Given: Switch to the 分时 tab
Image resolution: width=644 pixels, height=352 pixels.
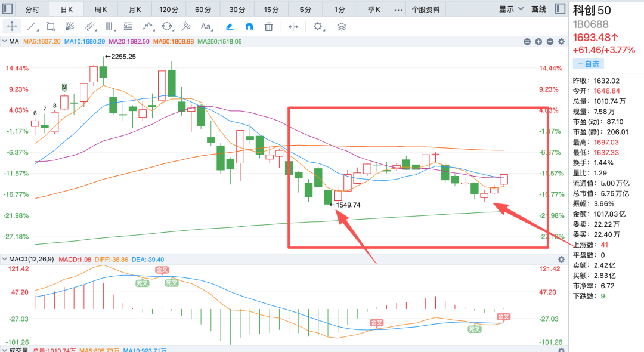Looking at the screenshot, I should pyautogui.click(x=32, y=10).
